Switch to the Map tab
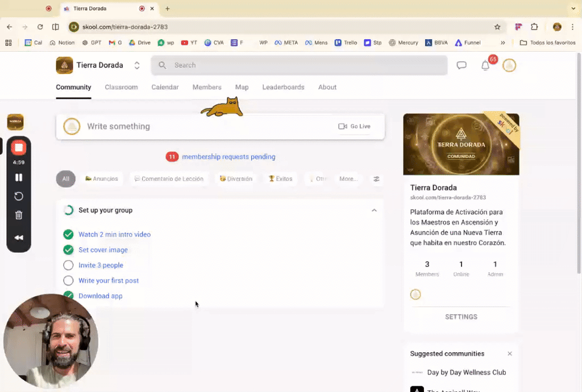582x392 pixels. pyautogui.click(x=242, y=87)
